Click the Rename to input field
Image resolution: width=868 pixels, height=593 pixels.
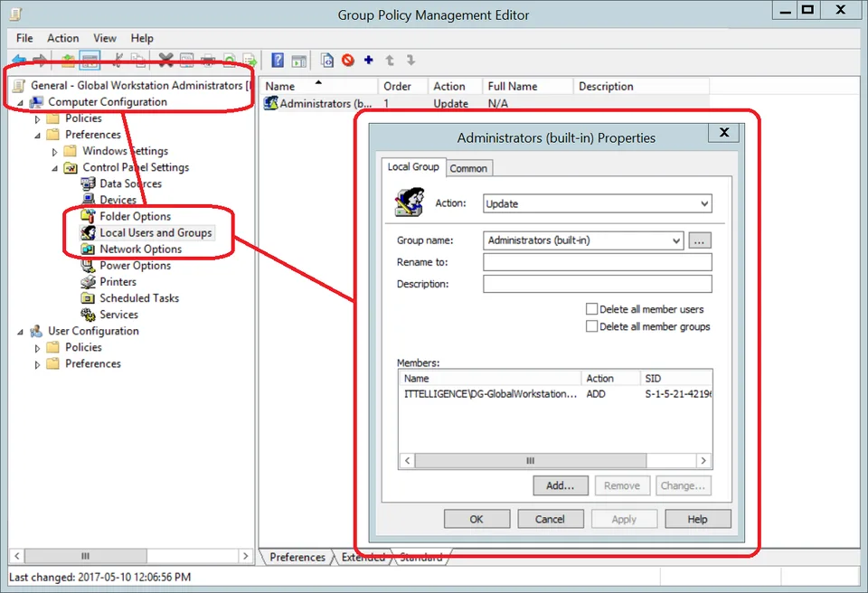point(598,262)
